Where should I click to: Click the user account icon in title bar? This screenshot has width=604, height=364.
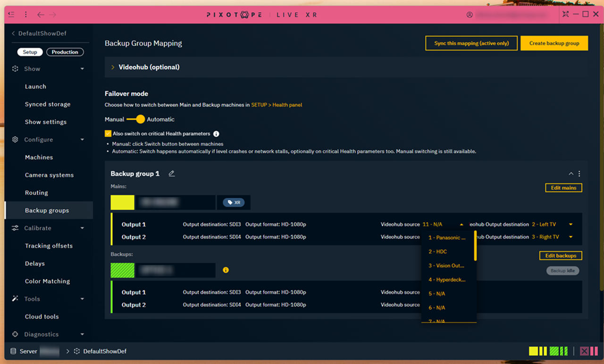click(x=470, y=15)
